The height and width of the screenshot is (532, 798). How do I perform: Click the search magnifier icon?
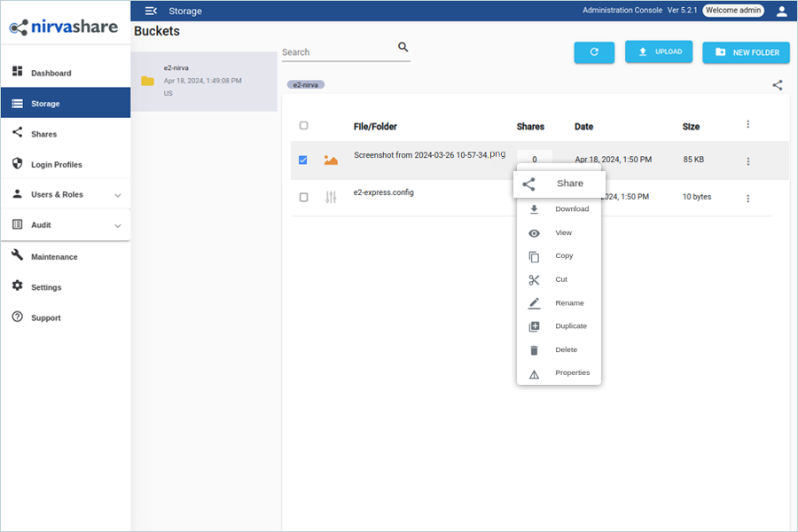[x=403, y=47]
